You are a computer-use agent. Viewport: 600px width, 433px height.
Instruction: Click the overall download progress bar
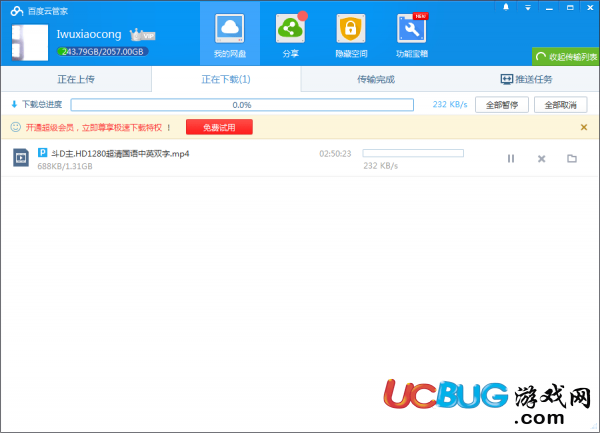pos(241,104)
